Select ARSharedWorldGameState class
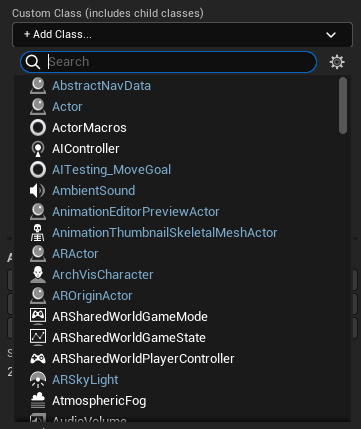 (129, 338)
